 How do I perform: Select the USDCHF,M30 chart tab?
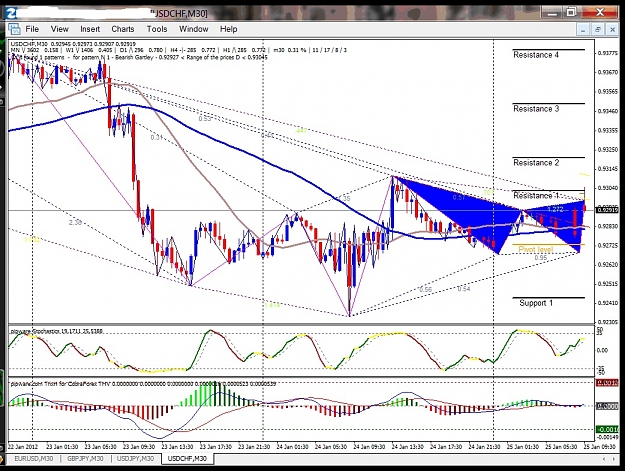187,459
